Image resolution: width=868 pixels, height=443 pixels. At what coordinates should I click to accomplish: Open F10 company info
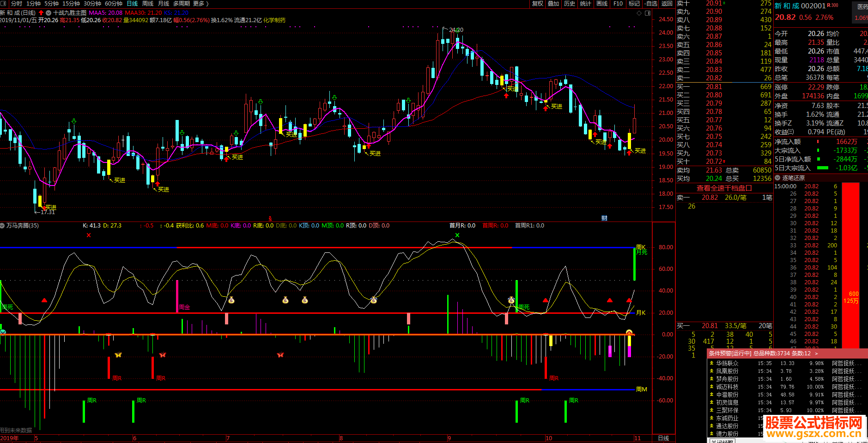coord(618,4)
